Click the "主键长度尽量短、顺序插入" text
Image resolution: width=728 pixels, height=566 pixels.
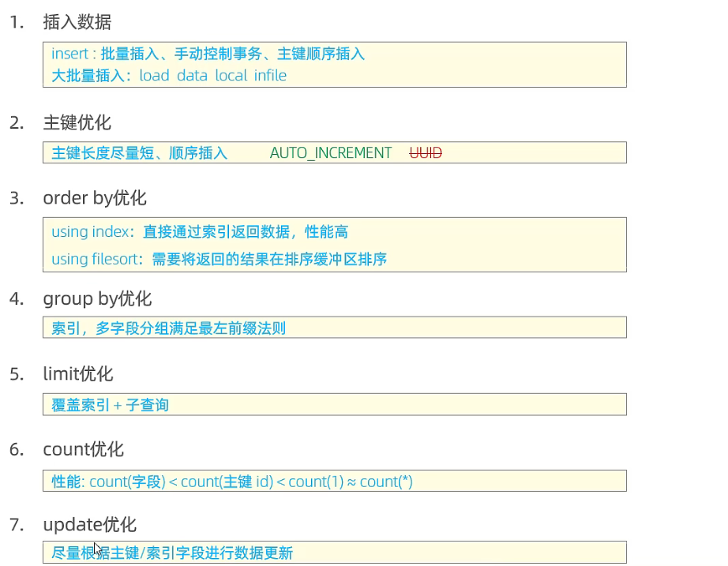click(x=140, y=153)
